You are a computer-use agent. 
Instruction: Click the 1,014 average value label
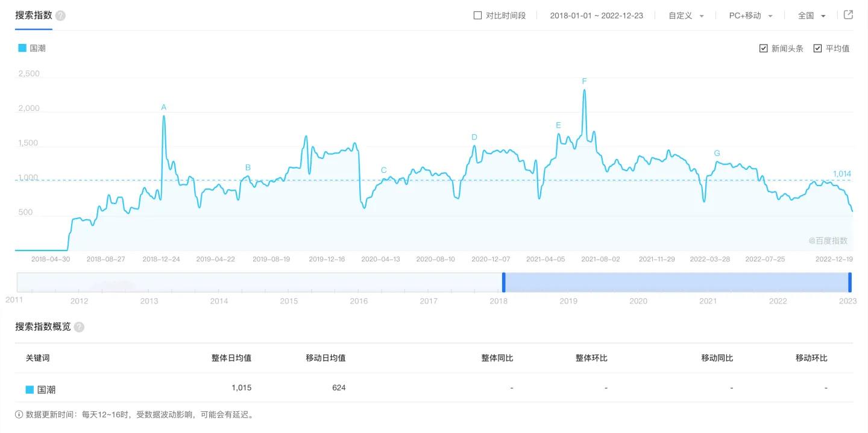point(841,173)
